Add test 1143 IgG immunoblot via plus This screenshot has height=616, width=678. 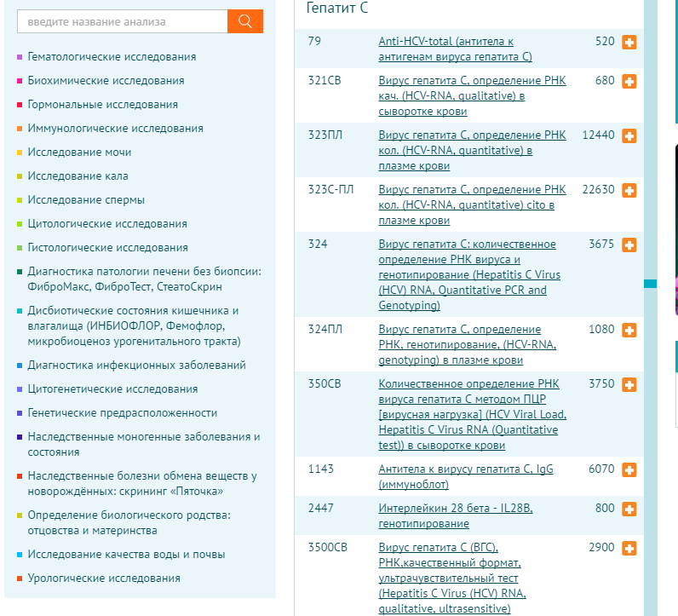pos(629,470)
